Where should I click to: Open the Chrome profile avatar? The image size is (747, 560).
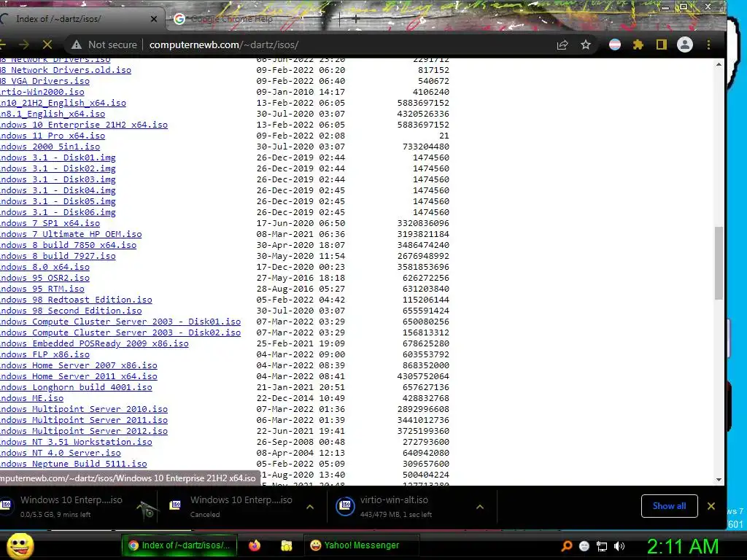pos(684,44)
